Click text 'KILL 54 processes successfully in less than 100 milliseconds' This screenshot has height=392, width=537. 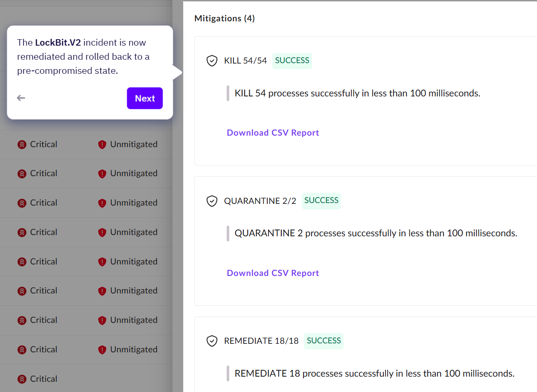(x=358, y=93)
